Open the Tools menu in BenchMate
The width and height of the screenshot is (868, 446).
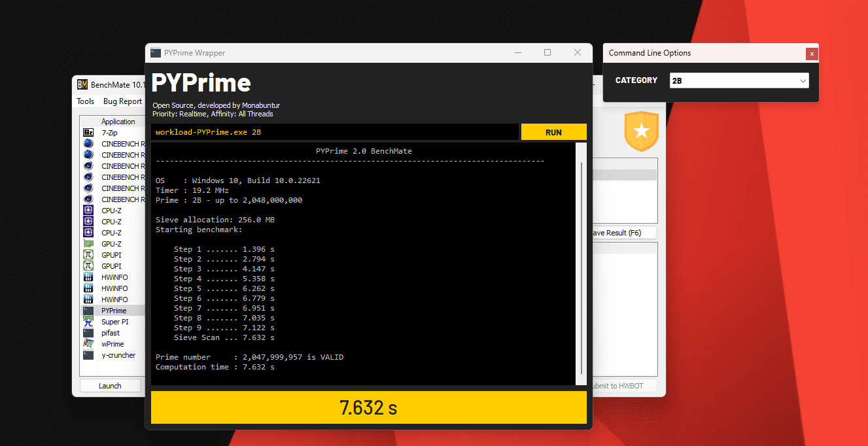click(86, 101)
